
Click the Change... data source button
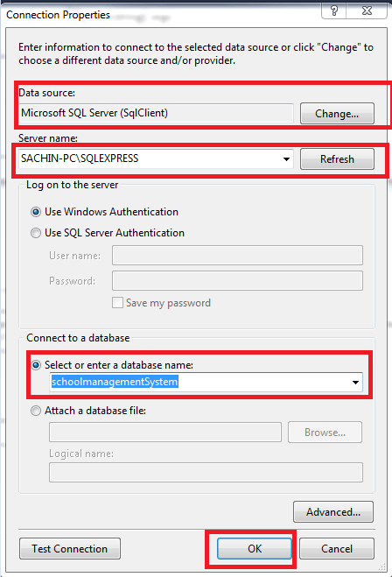pyautogui.click(x=337, y=113)
